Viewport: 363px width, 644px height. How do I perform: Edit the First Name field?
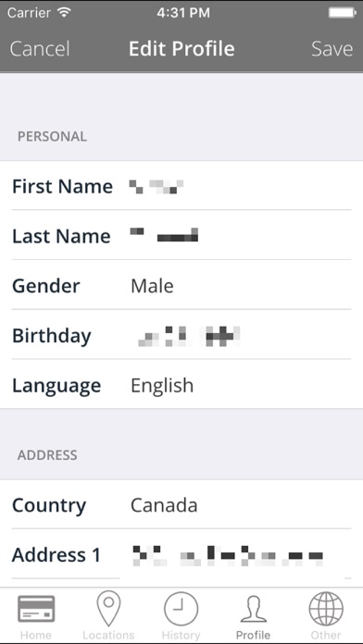click(181, 186)
